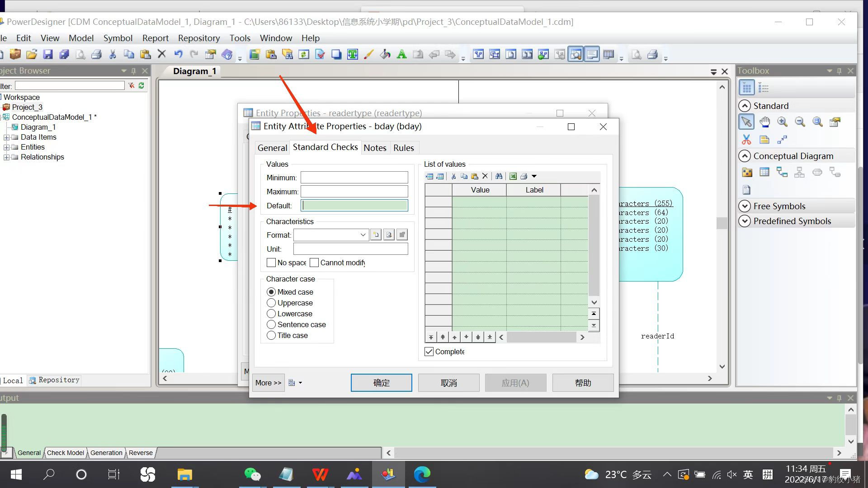
Task: Switch to the General tab
Action: (272, 148)
